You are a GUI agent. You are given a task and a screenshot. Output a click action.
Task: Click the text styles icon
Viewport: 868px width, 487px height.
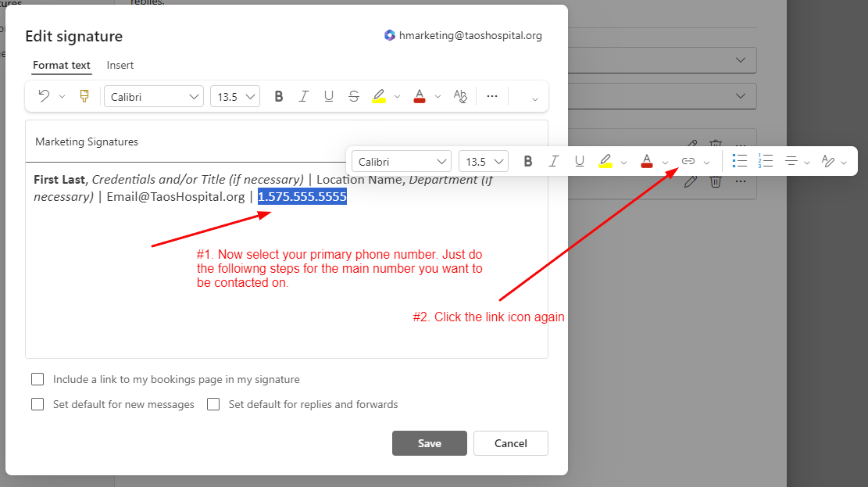click(x=828, y=161)
